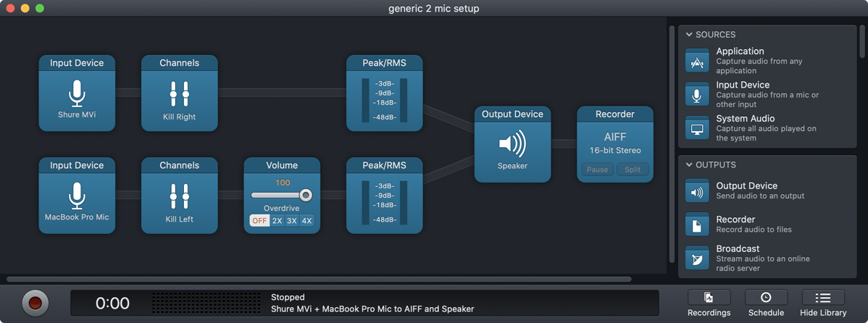868x323 pixels.
Task: Enable 2X overdrive
Action: click(277, 221)
